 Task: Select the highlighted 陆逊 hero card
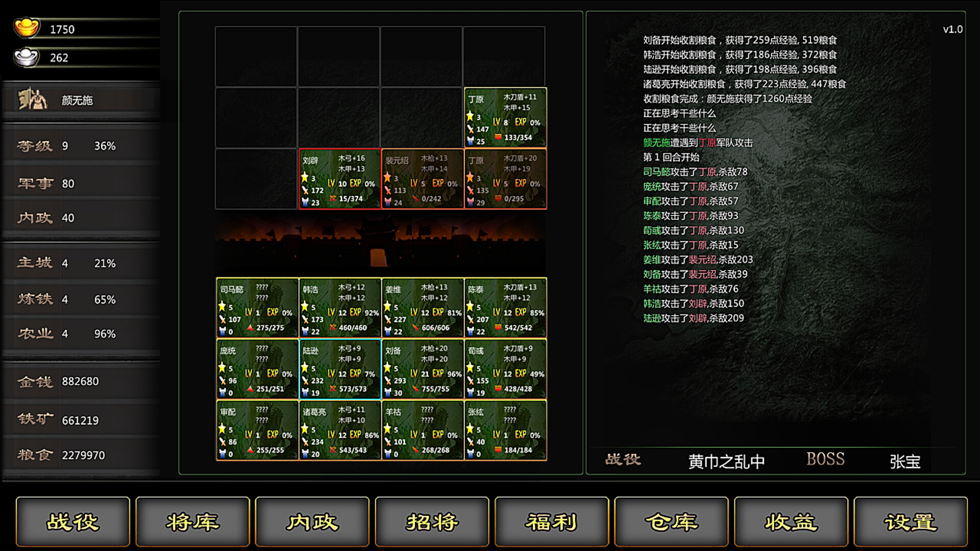[339, 368]
